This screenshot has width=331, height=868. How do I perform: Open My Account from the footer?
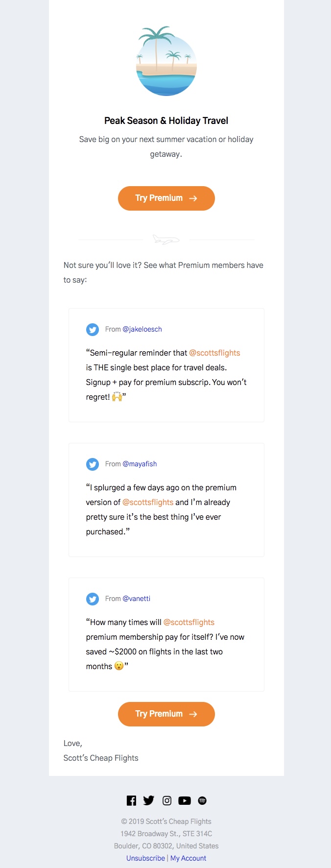189,858
